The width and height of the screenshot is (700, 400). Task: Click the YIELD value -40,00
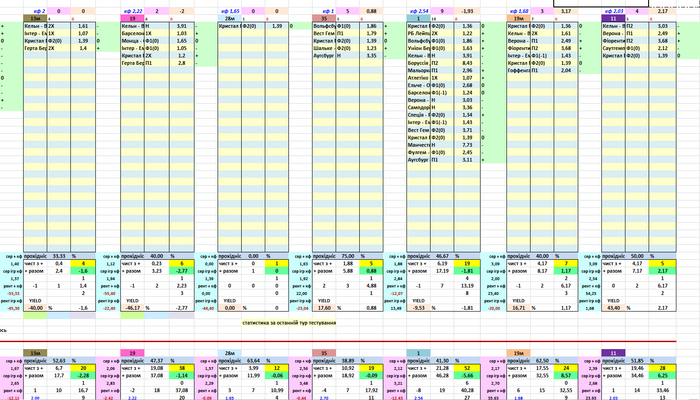tap(35, 308)
